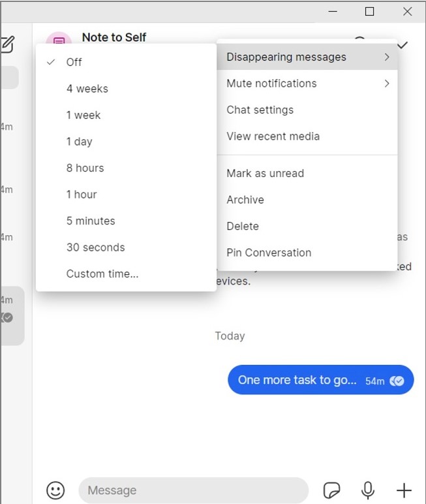Image resolution: width=426 pixels, height=504 pixels.
Task: Open the Custom time... option
Action: [x=102, y=274]
